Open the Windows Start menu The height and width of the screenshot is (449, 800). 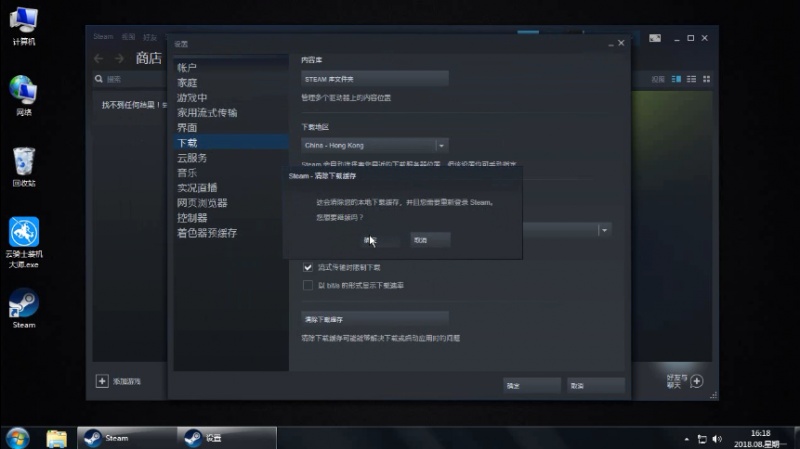[18, 438]
